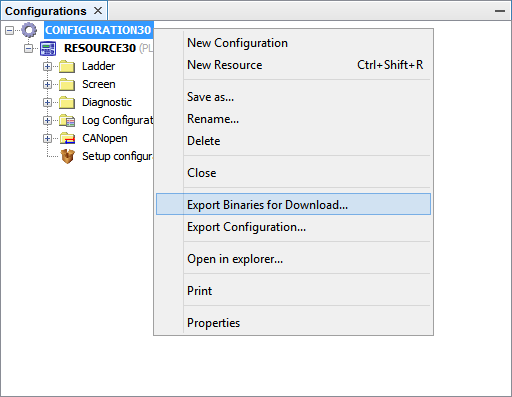This screenshot has height=397, width=512.
Task: Select the CANopen tree label
Action: point(105,138)
